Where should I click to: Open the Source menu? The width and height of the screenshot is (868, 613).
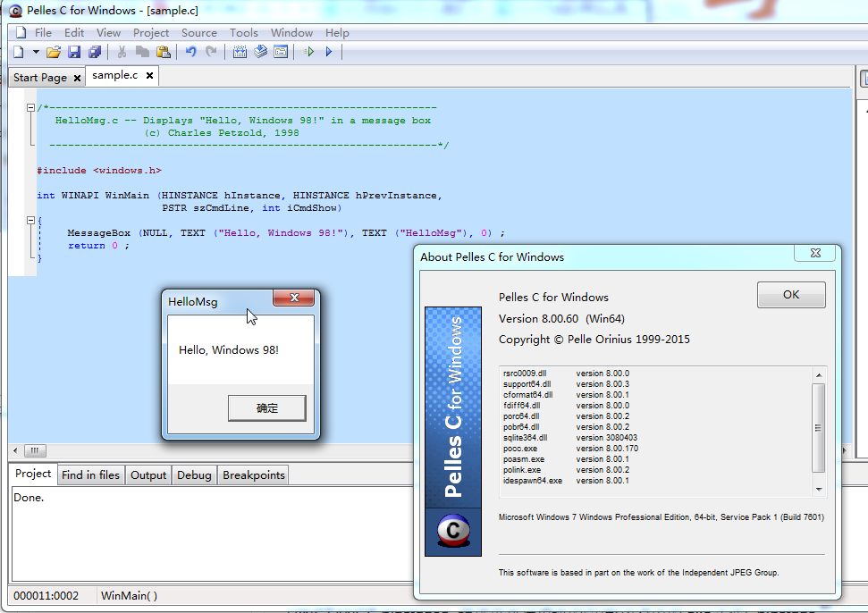point(199,33)
